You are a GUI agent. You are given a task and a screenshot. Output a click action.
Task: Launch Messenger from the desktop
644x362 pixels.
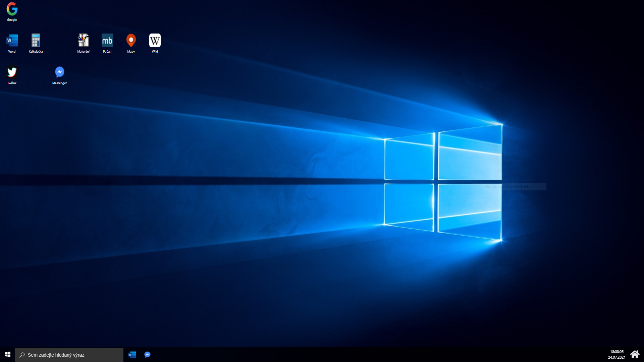click(59, 75)
